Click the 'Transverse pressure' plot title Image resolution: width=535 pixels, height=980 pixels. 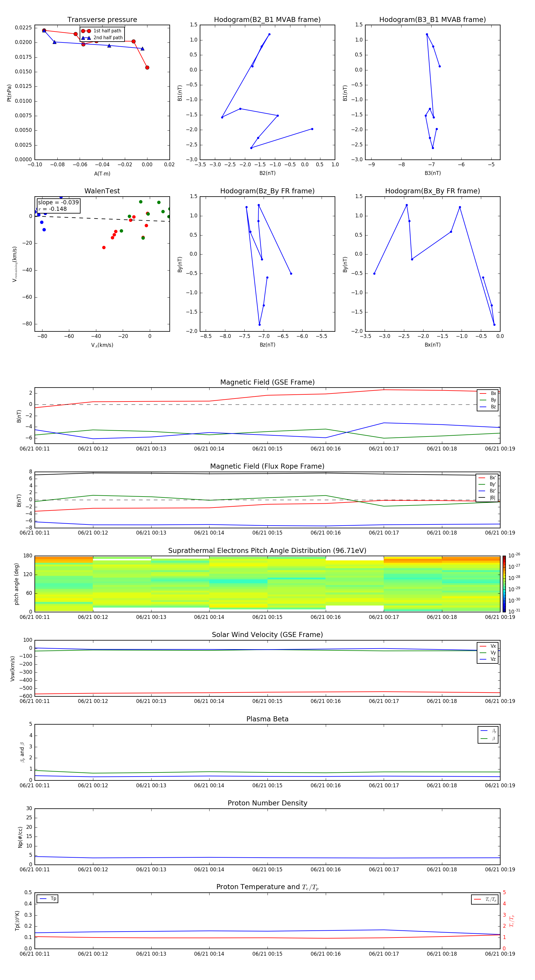(x=102, y=19)
